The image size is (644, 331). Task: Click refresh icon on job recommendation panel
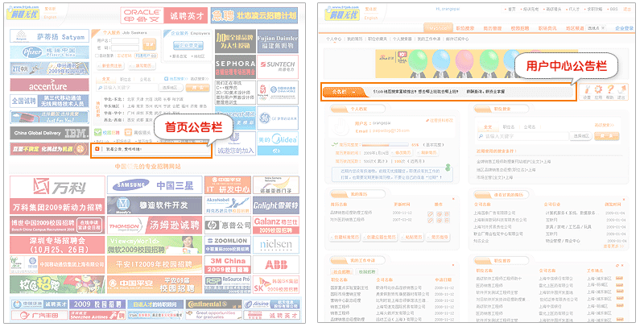pyautogui.click(x=617, y=265)
